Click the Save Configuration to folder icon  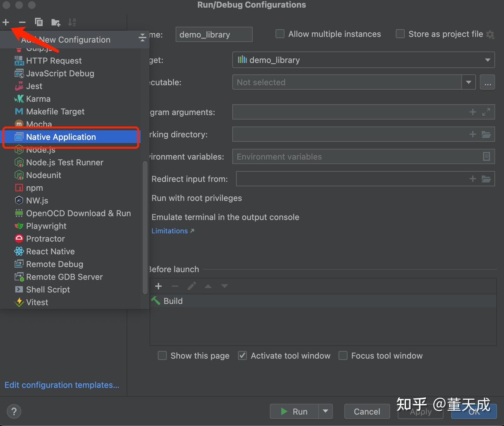coord(56,22)
